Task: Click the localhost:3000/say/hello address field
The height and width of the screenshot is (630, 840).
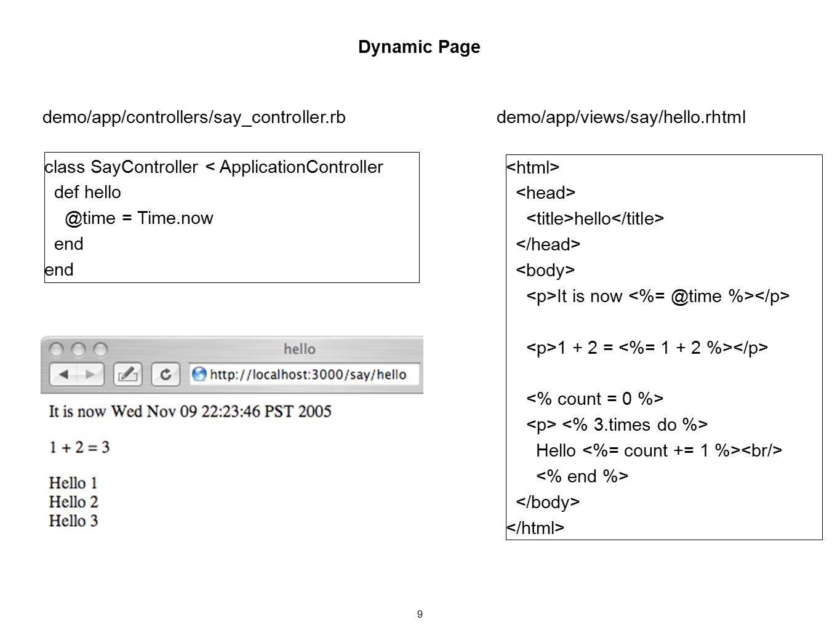Action: point(305,374)
